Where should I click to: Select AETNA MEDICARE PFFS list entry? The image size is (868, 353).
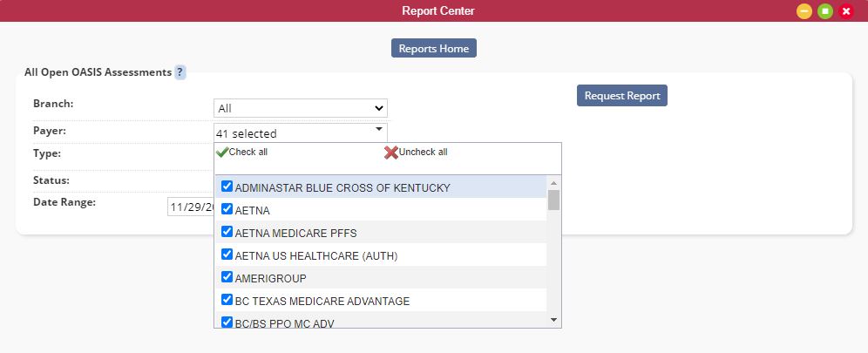(x=381, y=233)
